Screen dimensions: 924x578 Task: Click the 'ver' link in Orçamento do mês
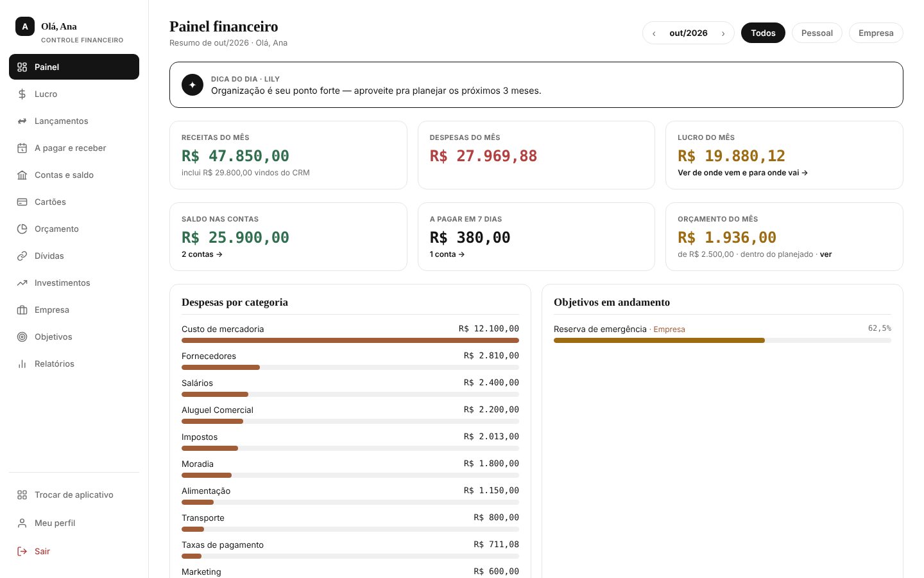tap(826, 254)
